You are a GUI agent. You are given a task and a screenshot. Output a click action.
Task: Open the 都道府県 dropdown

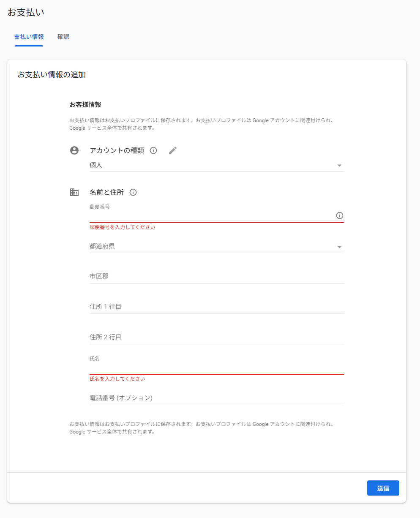[216, 246]
